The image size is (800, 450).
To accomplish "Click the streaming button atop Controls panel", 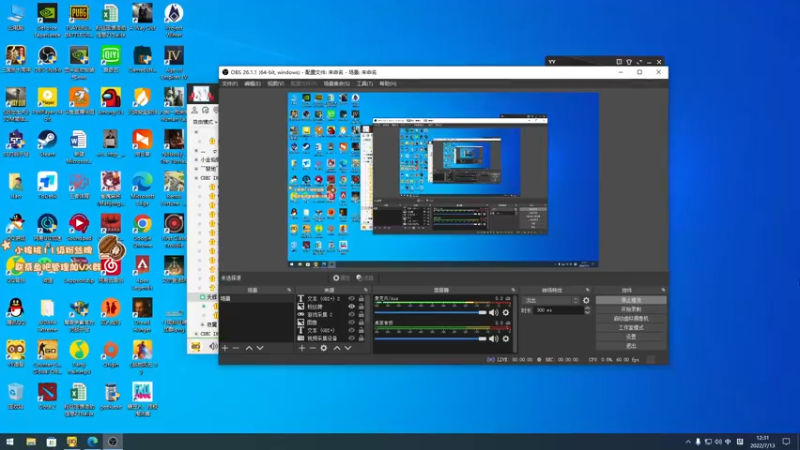I will pyautogui.click(x=631, y=300).
